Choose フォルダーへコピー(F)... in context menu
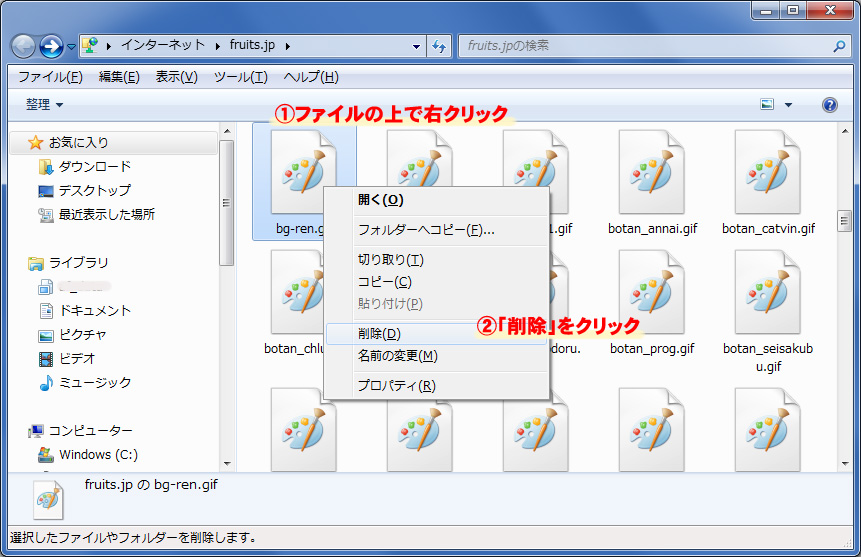 click(x=437, y=230)
